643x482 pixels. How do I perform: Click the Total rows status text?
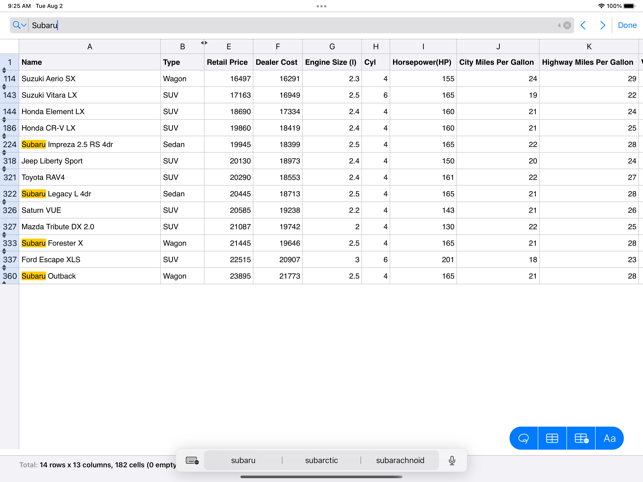[x=98, y=465]
